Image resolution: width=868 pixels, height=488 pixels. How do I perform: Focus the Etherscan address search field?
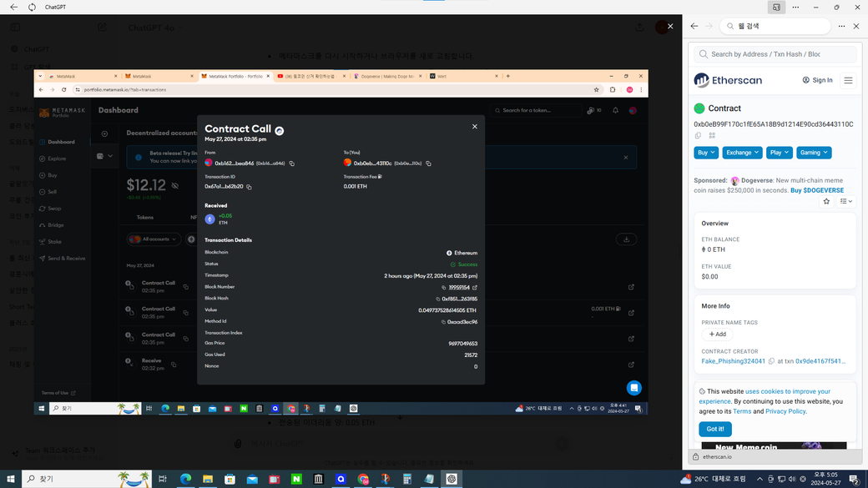point(776,54)
